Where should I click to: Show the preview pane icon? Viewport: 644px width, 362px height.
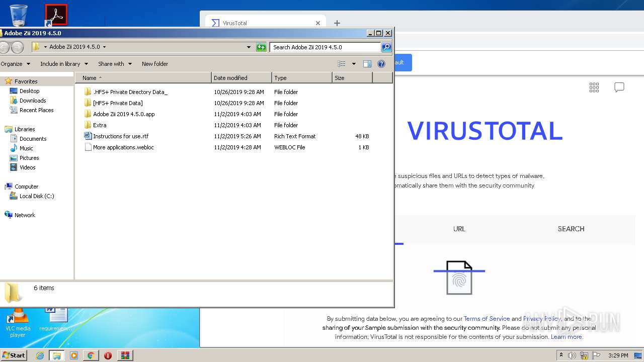pyautogui.click(x=367, y=64)
